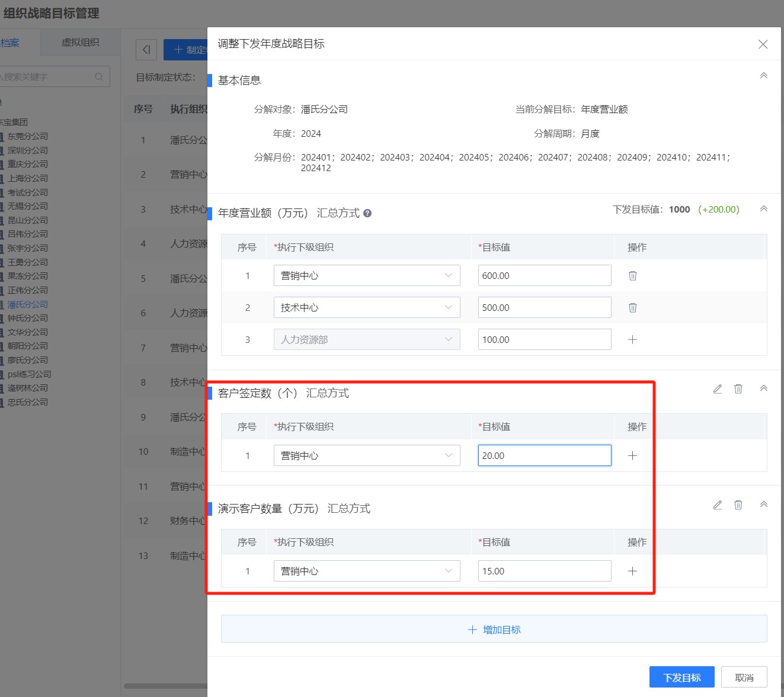Click help icon next to 汇总方式
The width and height of the screenshot is (784, 697).
pyautogui.click(x=367, y=213)
